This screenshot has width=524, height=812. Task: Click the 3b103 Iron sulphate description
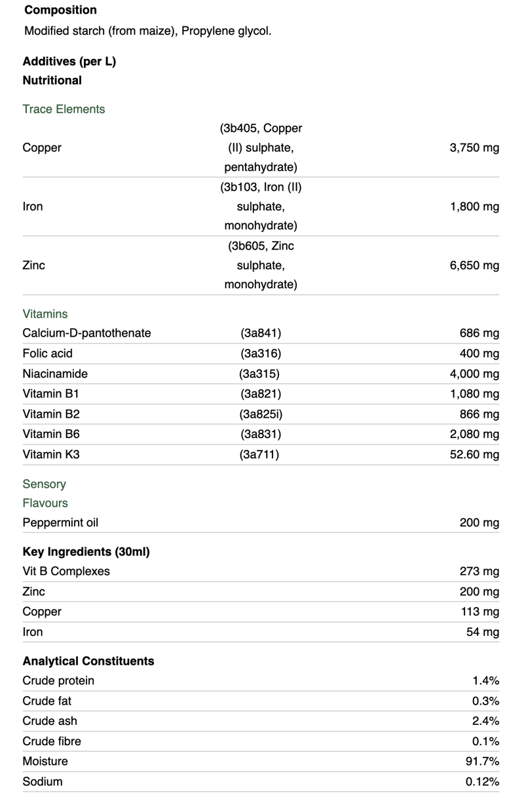point(261,206)
